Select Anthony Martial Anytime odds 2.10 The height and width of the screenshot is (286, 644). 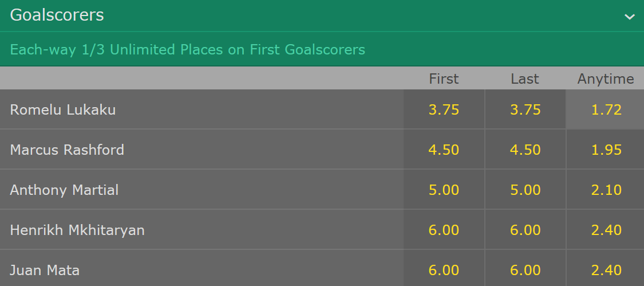click(606, 189)
